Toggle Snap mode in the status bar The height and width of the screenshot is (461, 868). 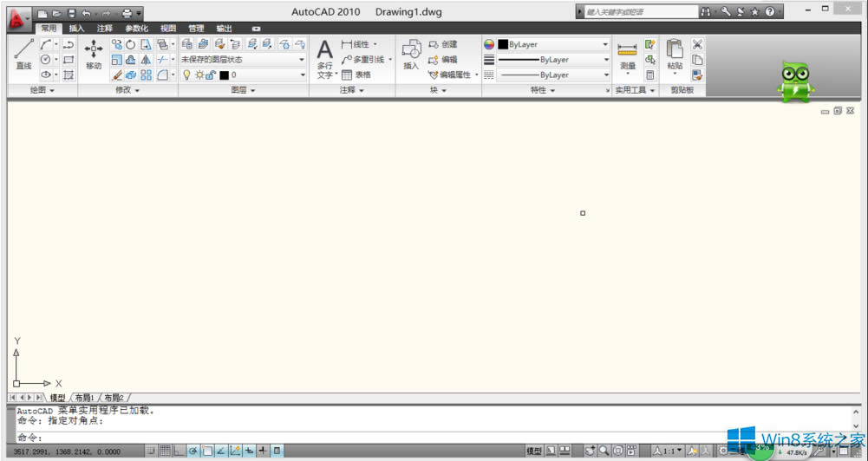tap(151, 451)
